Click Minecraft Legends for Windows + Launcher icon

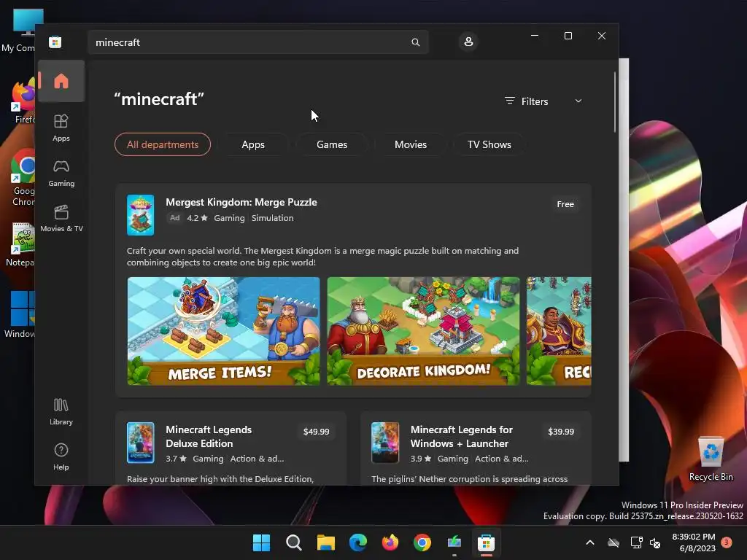tap(385, 443)
